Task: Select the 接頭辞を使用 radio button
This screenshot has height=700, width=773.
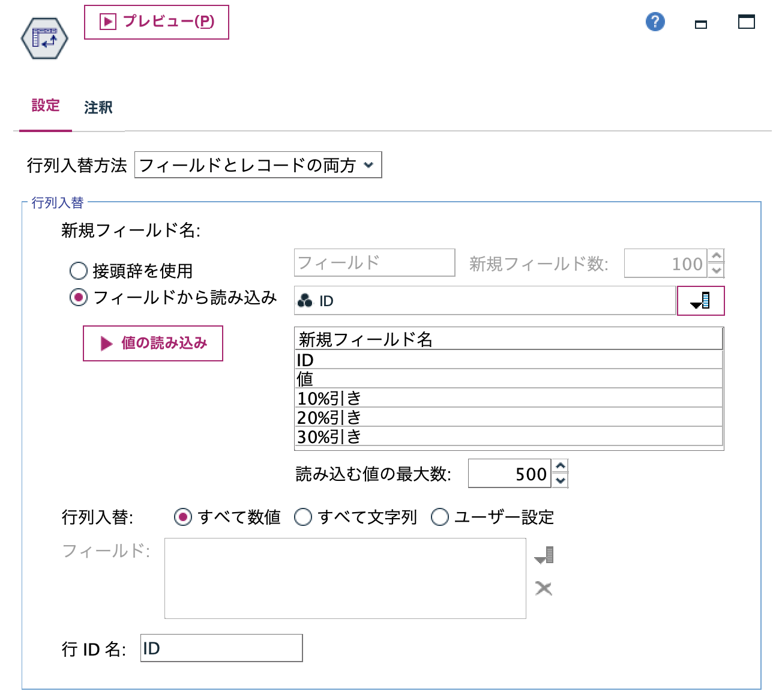Action: 78,271
